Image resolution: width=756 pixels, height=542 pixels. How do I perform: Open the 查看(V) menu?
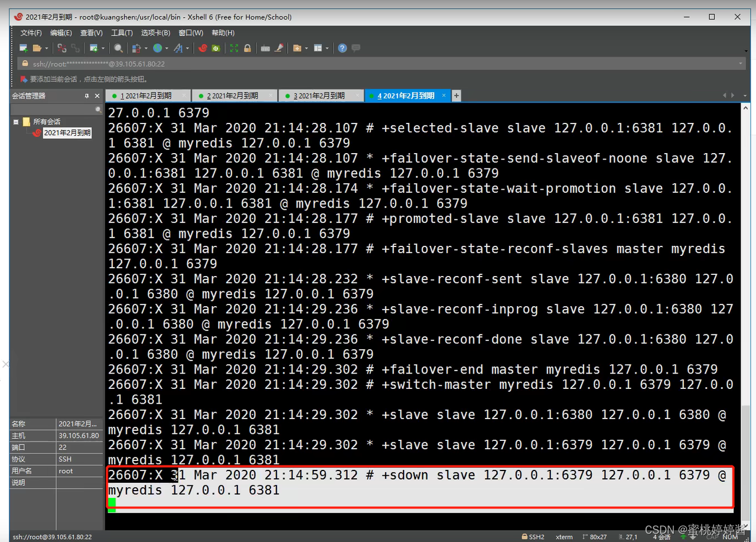click(x=92, y=33)
